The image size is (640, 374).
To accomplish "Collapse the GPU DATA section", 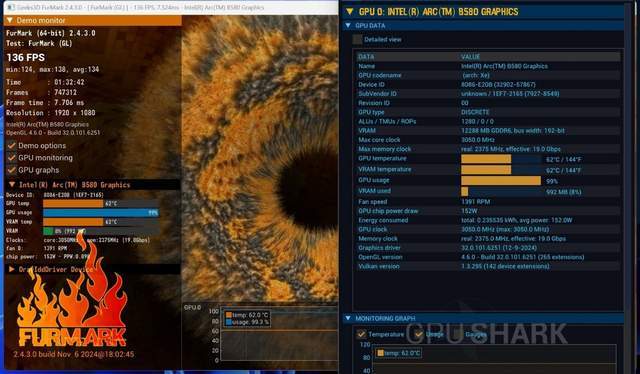I will tap(348, 25).
